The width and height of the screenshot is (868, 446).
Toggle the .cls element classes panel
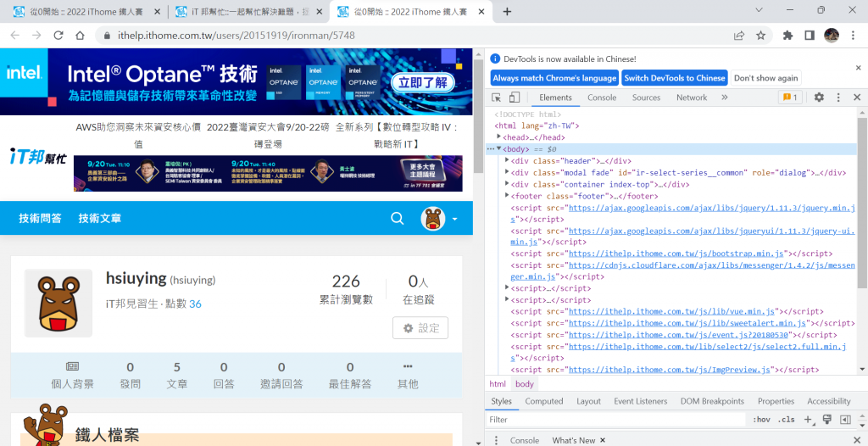pos(787,420)
